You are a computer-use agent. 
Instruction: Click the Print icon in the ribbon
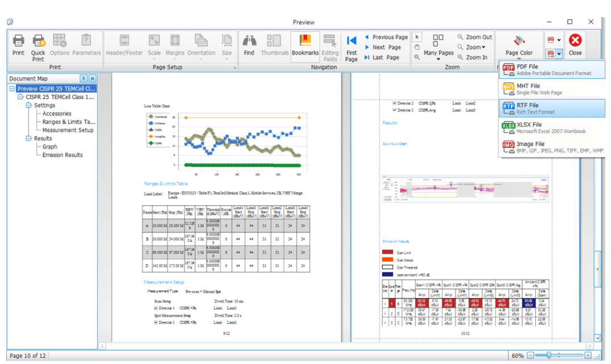[18, 44]
